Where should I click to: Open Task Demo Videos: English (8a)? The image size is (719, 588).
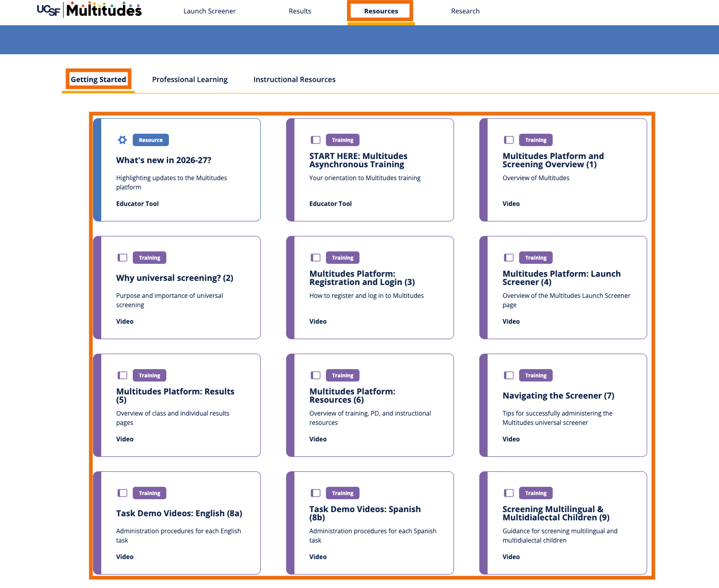click(179, 513)
